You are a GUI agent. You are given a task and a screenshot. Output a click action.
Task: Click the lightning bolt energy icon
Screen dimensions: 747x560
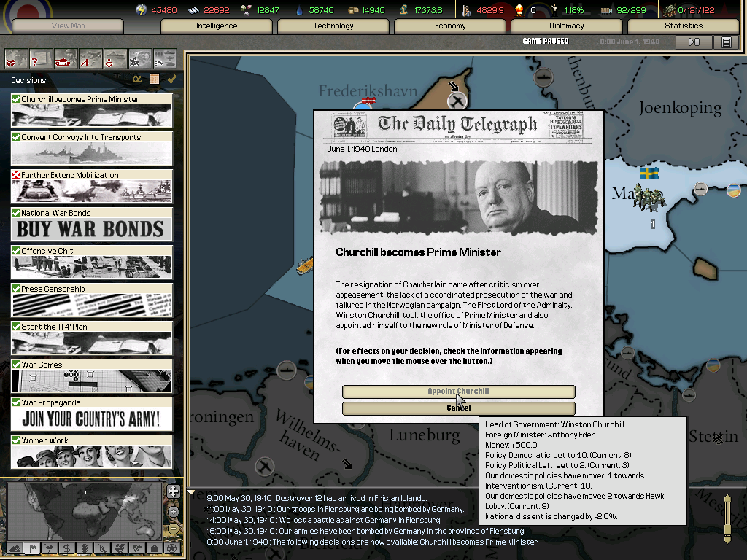point(141,10)
